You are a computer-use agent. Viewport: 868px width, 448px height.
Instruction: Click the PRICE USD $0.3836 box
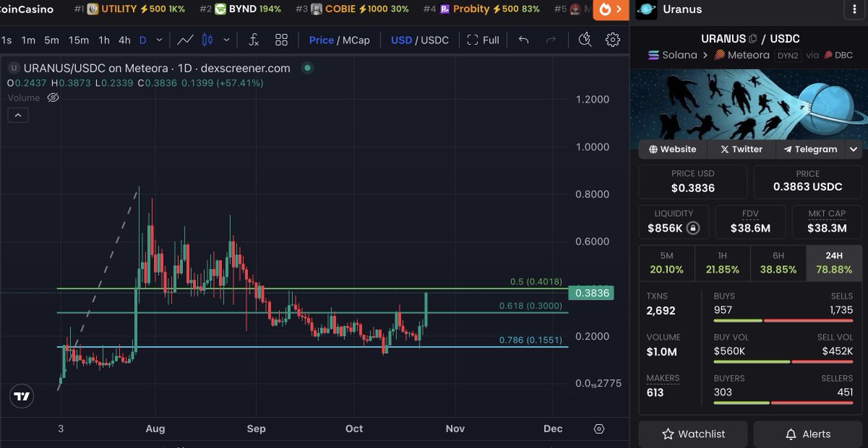tap(693, 182)
